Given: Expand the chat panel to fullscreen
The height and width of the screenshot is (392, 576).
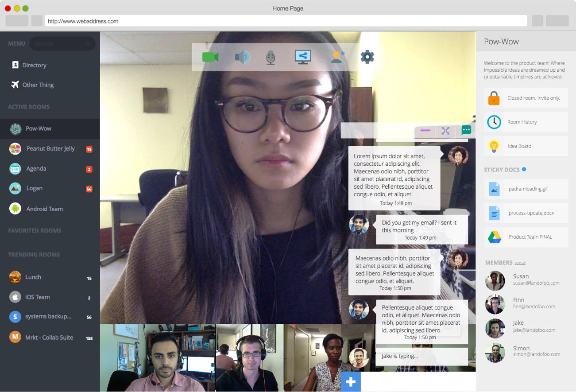Looking at the screenshot, I should point(445,131).
